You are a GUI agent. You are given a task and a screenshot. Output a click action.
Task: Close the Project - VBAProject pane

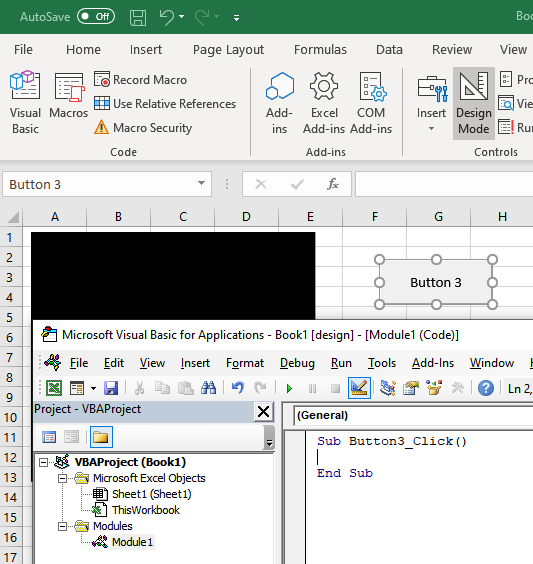point(263,411)
